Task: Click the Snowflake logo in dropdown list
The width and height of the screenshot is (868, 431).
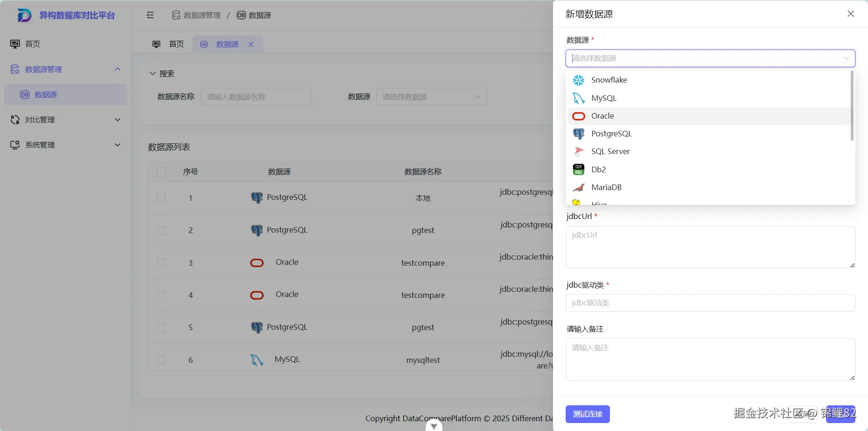Action: point(579,80)
